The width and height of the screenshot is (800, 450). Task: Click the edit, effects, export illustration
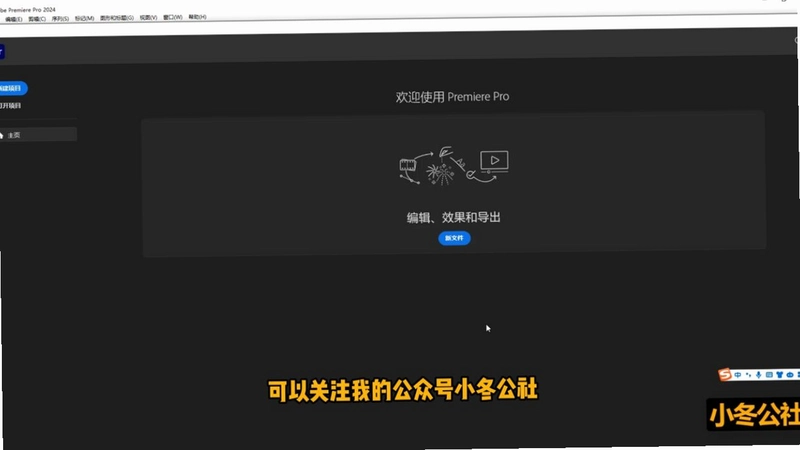click(x=454, y=166)
